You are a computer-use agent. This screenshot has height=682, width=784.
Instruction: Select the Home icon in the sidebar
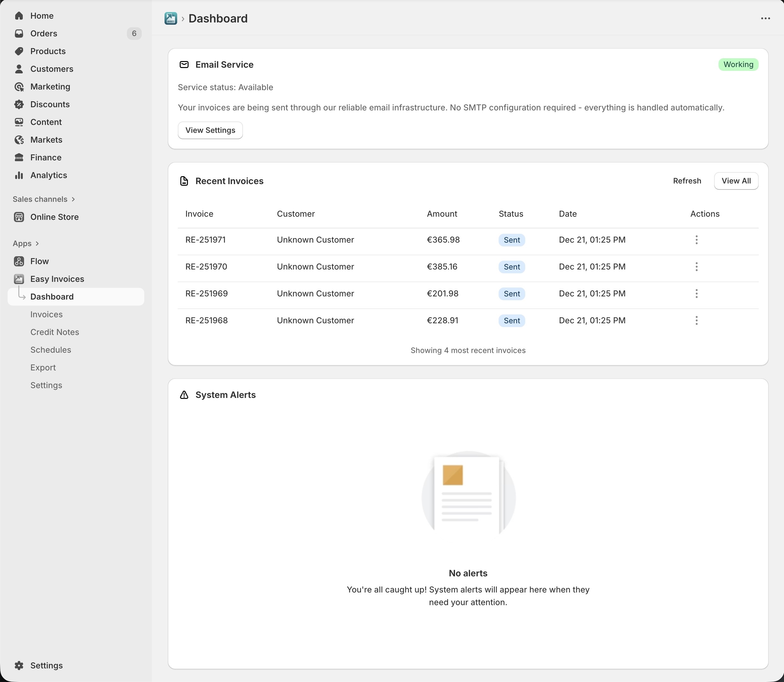pyautogui.click(x=19, y=15)
